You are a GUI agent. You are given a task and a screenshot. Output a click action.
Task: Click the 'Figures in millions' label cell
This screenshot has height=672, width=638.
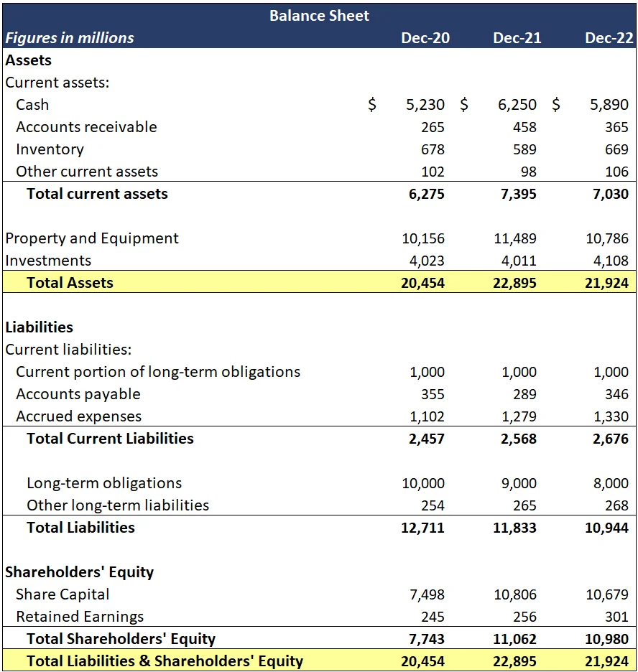pos(70,38)
